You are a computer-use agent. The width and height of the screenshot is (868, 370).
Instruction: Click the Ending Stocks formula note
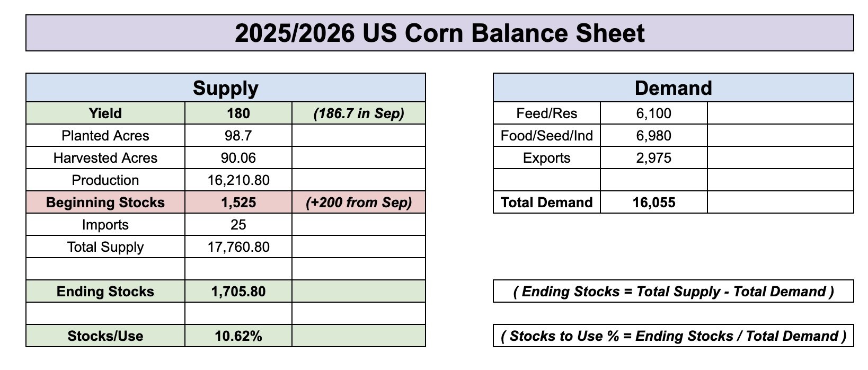coord(674,292)
